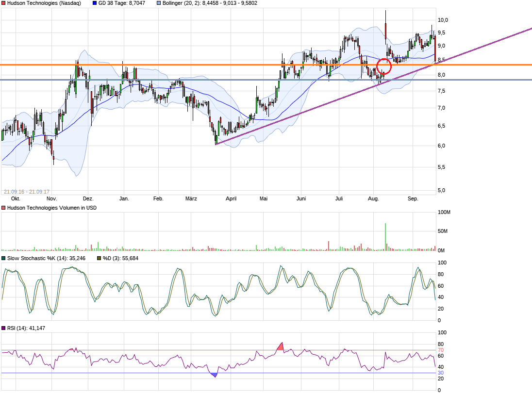The width and height of the screenshot is (532, 395).
Task: Select the Jan. month label on timeline
Action: pos(124,198)
